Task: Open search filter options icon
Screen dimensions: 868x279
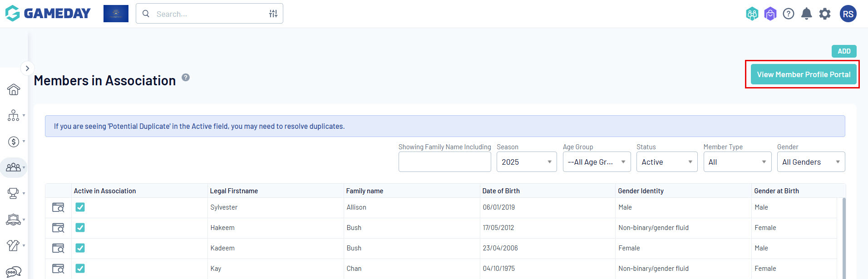Action: click(273, 14)
